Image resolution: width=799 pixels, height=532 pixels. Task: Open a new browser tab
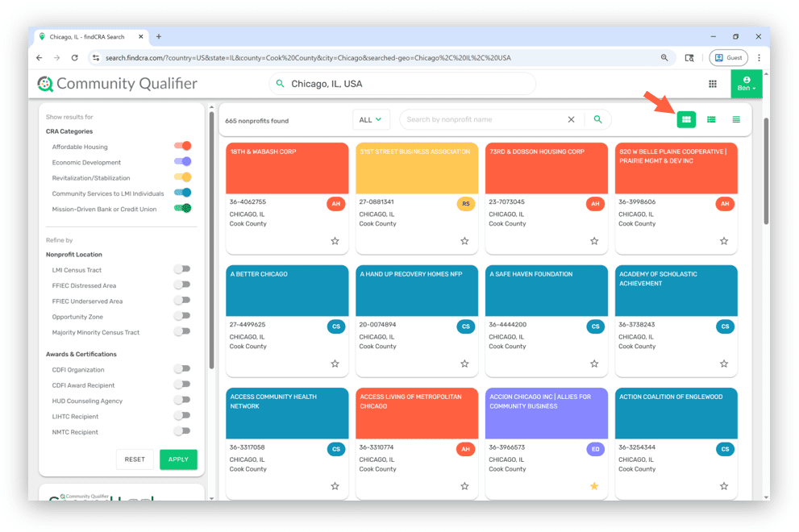159,37
